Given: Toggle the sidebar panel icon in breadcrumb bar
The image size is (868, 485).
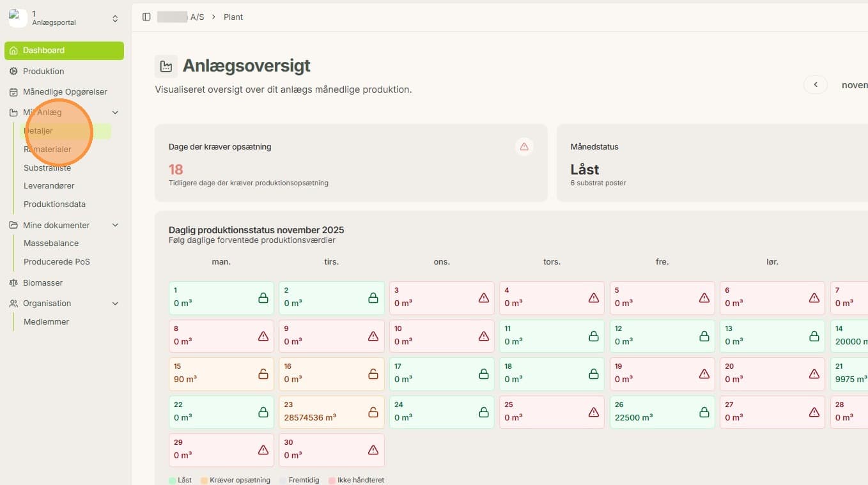Looking at the screenshot, I should [146, 17].
